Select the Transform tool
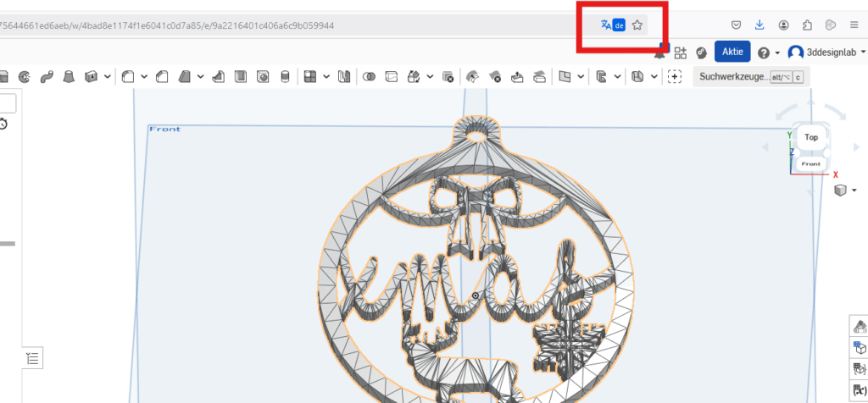868x403 pixels. coord(414,77)
